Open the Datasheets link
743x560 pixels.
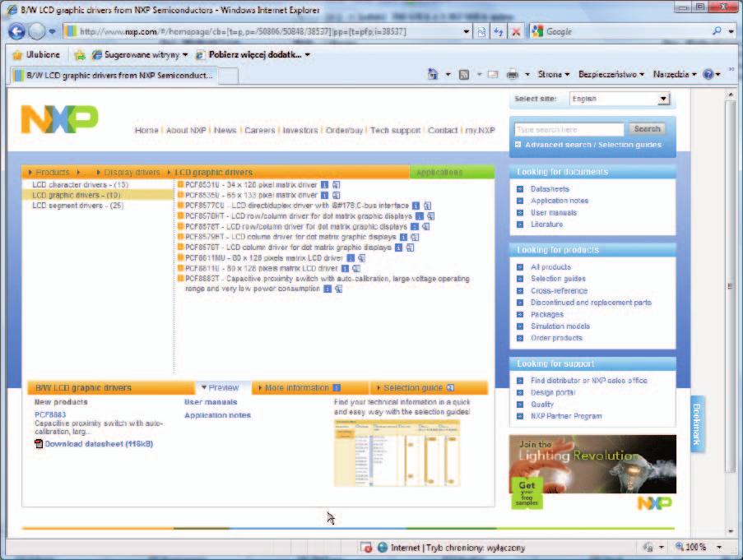[550, 189]
